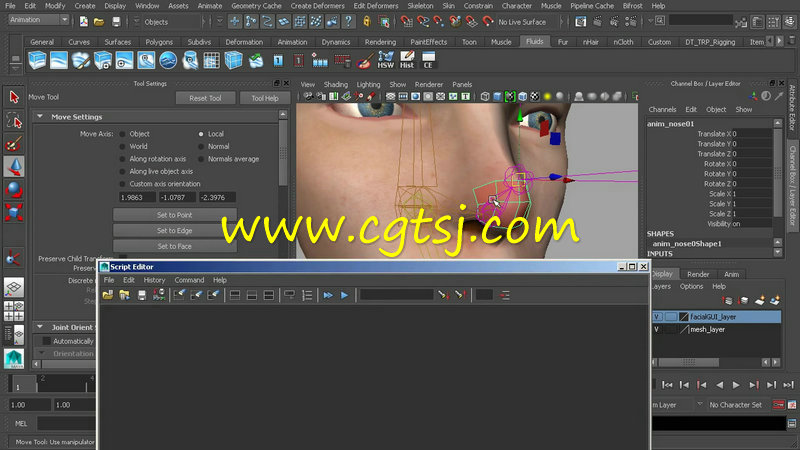This screenshot has height=450, width=800.
Task: Click Show Both panes icon in Script Editor
Action: 269,295
